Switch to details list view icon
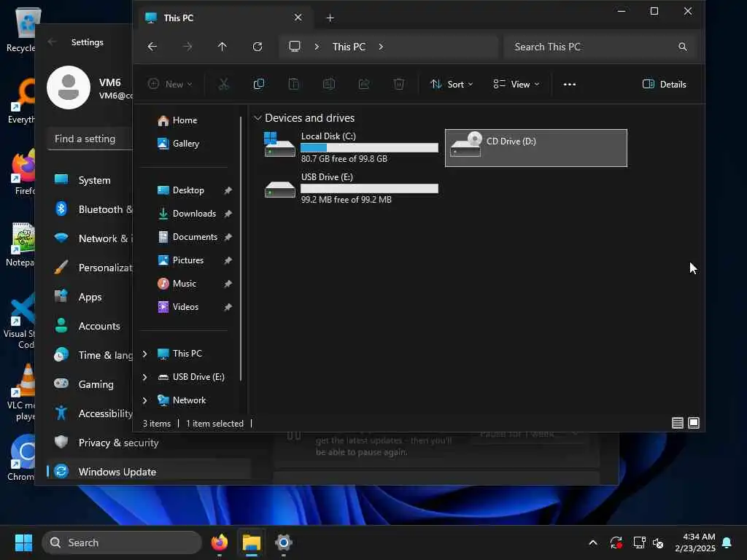Screen dimensions: 747x560 pos(678,423)
